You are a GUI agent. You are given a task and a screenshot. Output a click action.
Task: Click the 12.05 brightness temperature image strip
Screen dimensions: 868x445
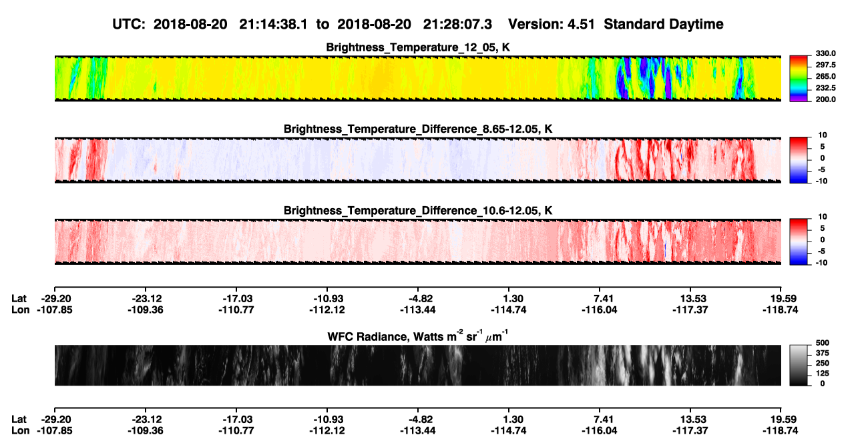pyautogui.click(x=417, y=78)
